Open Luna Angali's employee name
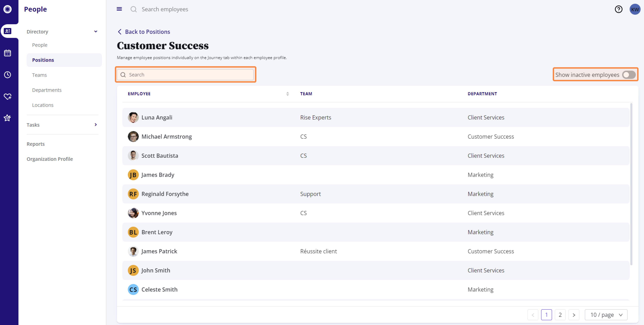 coord(157,117)
